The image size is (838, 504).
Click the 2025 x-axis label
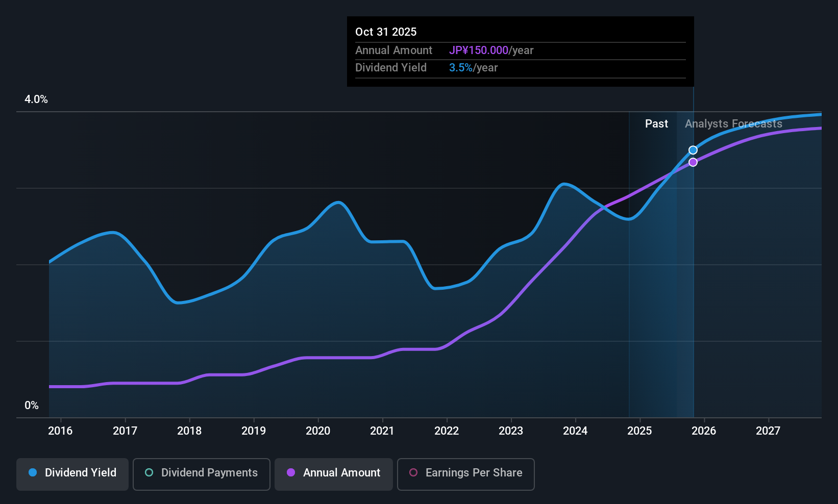pos(639,431)
